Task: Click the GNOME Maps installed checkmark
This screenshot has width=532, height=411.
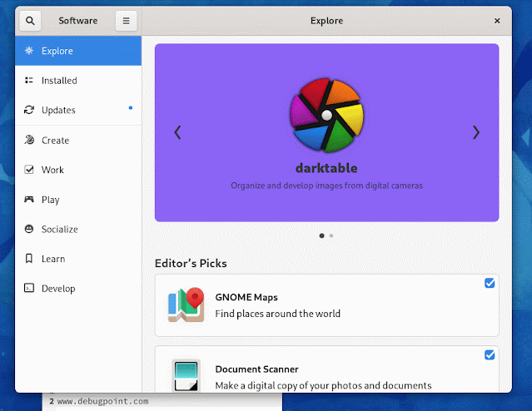Action: click(x=490, y=283)
